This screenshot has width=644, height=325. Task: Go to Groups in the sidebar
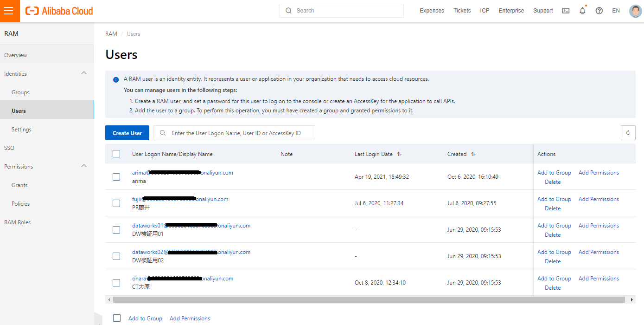(47, 92)
